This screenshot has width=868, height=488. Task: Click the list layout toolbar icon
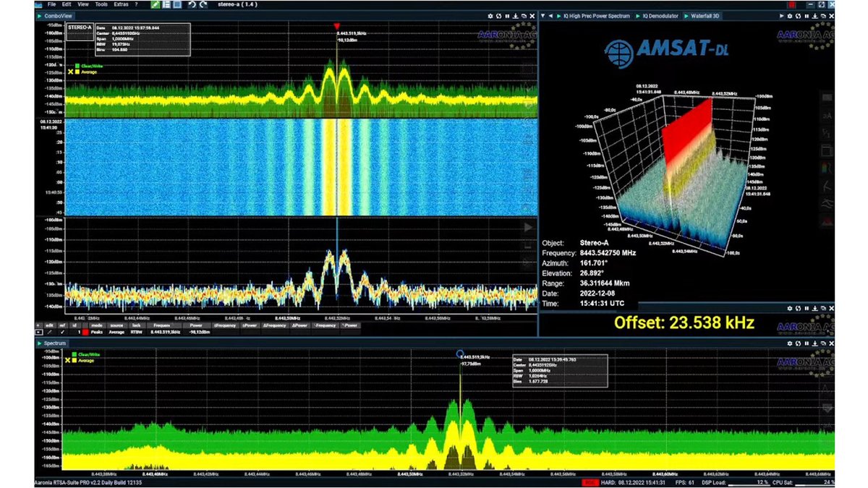[166, 4]
